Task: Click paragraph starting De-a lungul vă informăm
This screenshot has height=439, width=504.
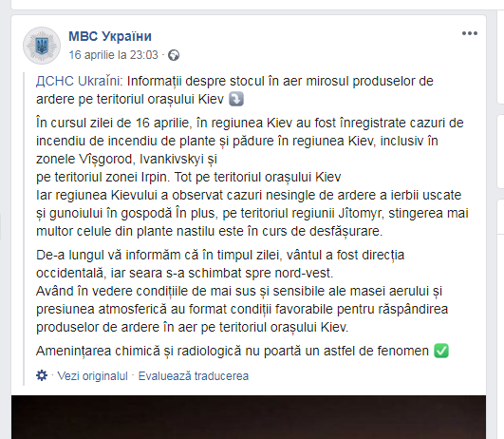Action: coord(220,264)
